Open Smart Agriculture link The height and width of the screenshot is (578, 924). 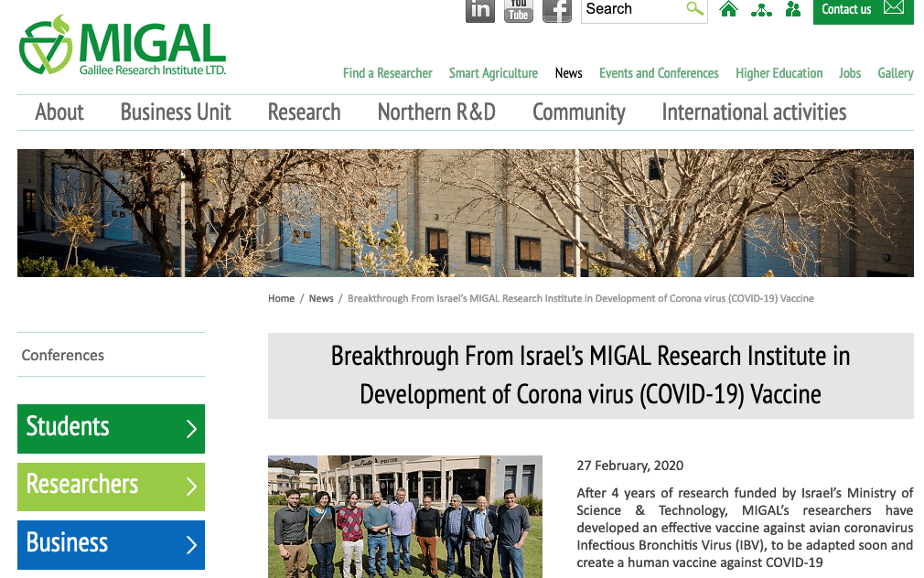[493, 73]
